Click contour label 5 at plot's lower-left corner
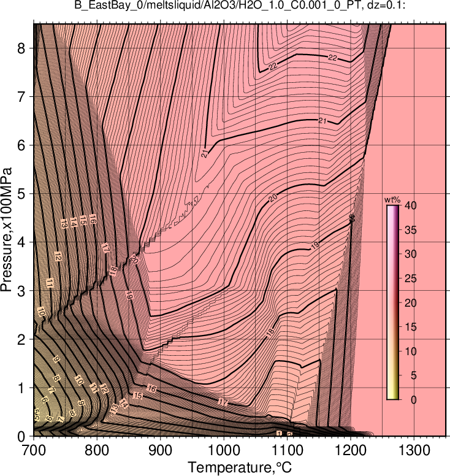This screenshot has height=476, width=450. [37, 415]
